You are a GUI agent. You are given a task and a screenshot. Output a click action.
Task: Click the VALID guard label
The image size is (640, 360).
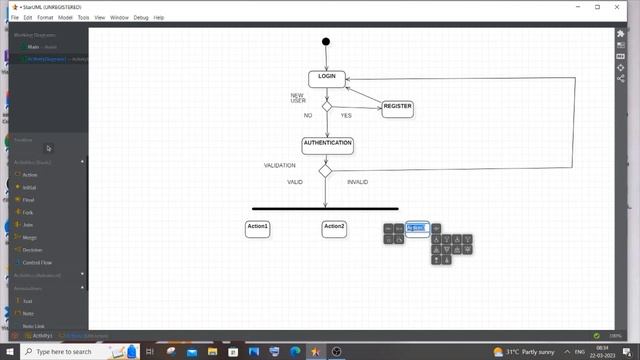(x=295, y=182)
